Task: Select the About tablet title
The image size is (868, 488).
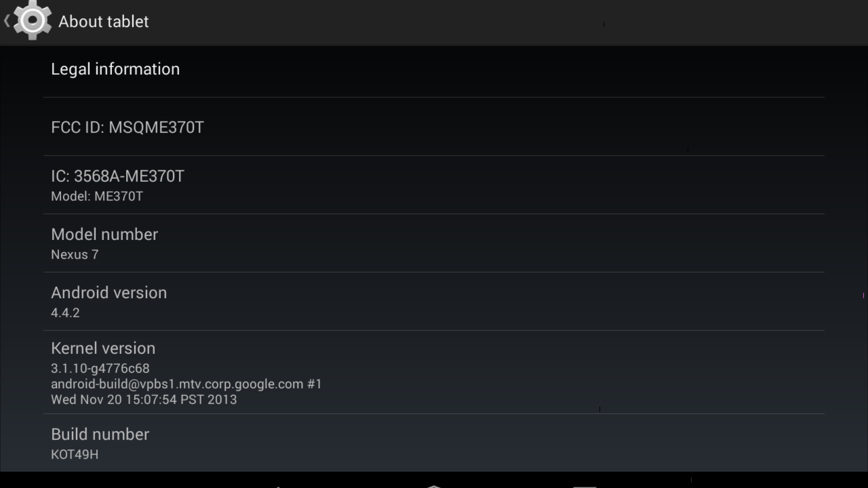Action: pyautogui.click(x=104, y=22)
